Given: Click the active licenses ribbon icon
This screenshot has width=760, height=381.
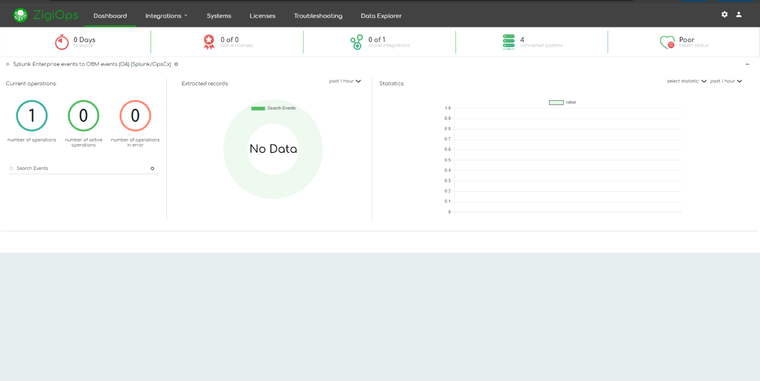Looking at the screenshot, I should click(x=209, y=42).
